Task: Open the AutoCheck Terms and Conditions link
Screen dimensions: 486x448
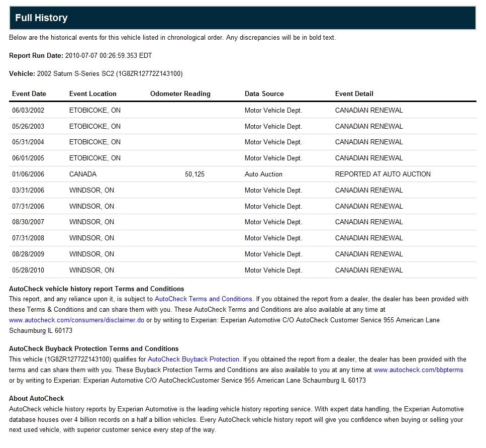Action: pos(204,299)
